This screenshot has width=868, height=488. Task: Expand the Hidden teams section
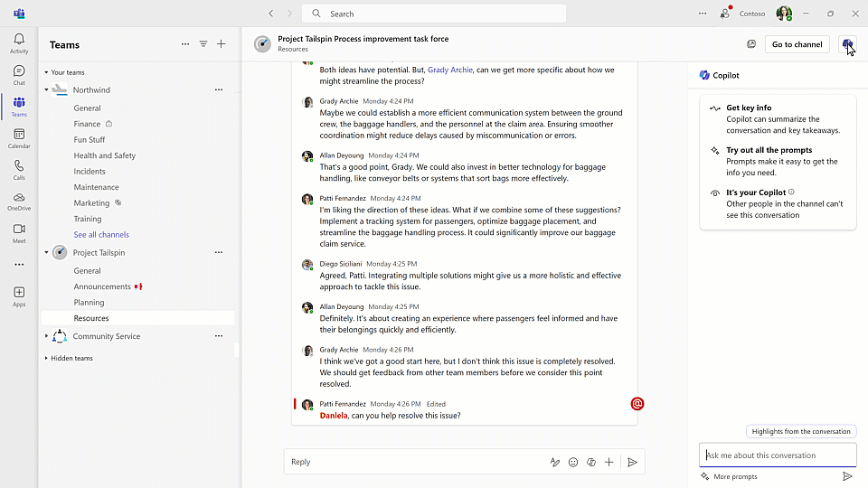coord(46,358)
